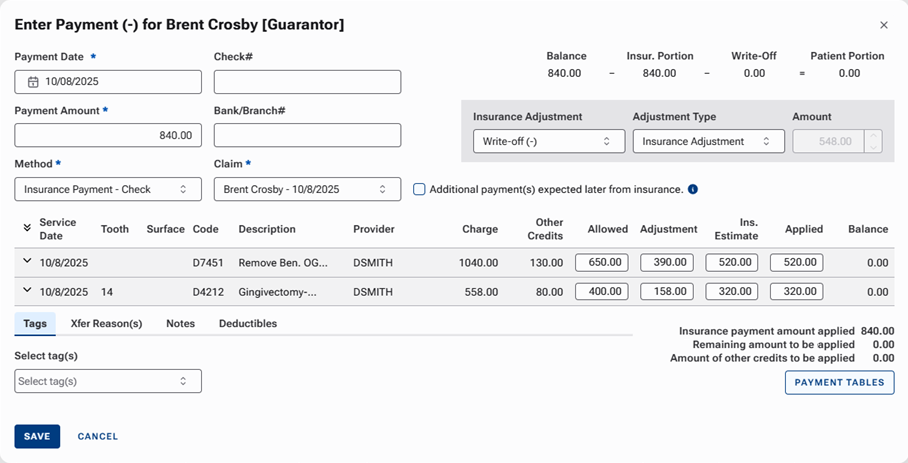This screenshot has height=463, width=908.
Task: Click the calendar icon in Payment Date
Action: pyautogui.click(x=32, y=82)
